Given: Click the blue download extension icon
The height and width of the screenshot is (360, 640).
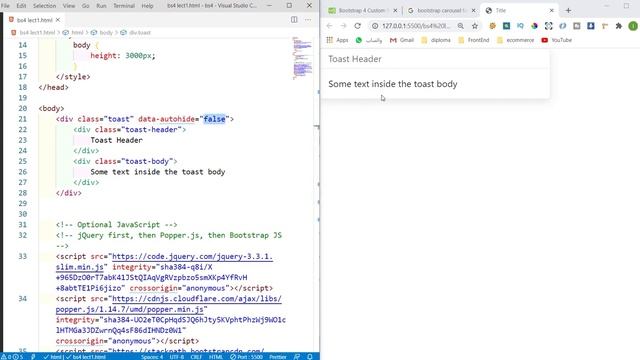Looking at the screenshot, I should click(x=591, y=26).
